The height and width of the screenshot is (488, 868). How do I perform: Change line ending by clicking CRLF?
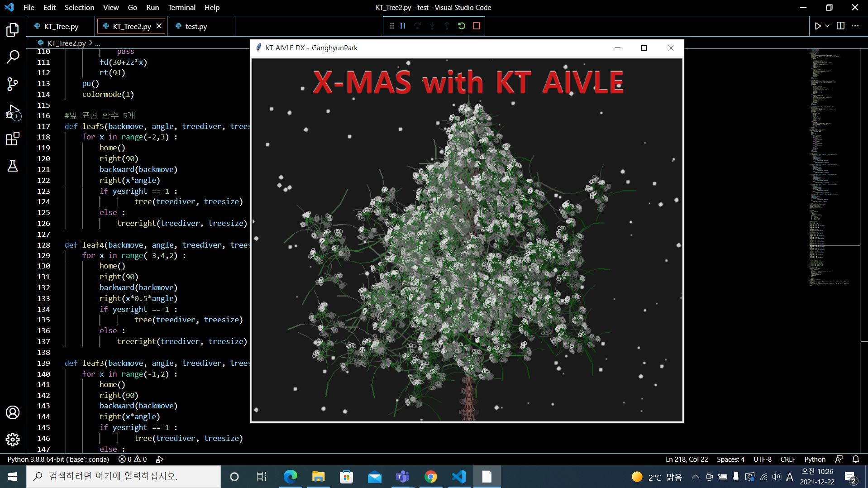[x=787, y=459]
